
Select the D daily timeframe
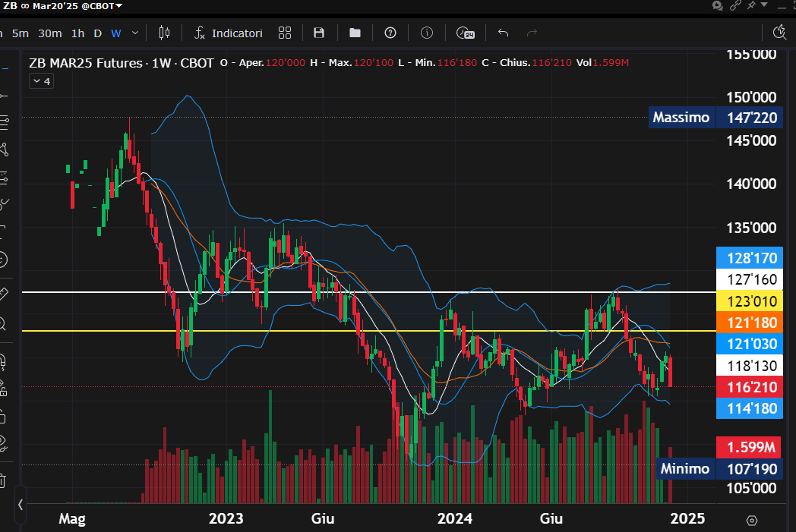click(x=97, y=33)
